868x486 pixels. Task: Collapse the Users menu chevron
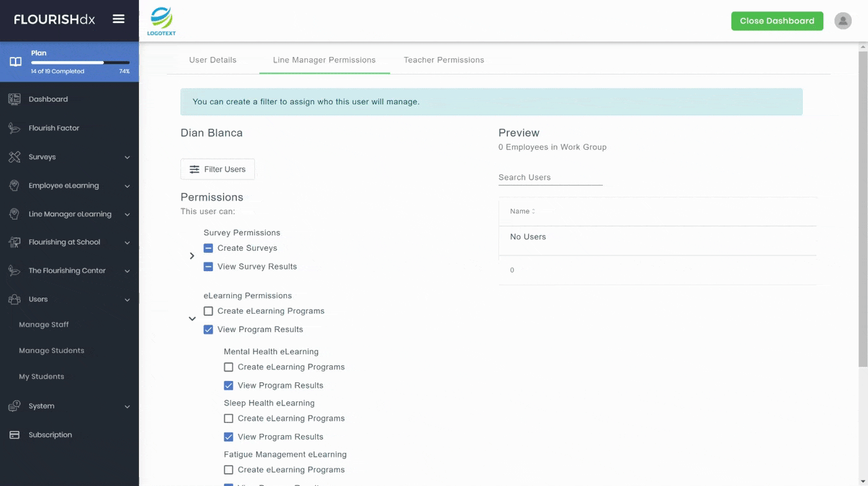point(127,300)
